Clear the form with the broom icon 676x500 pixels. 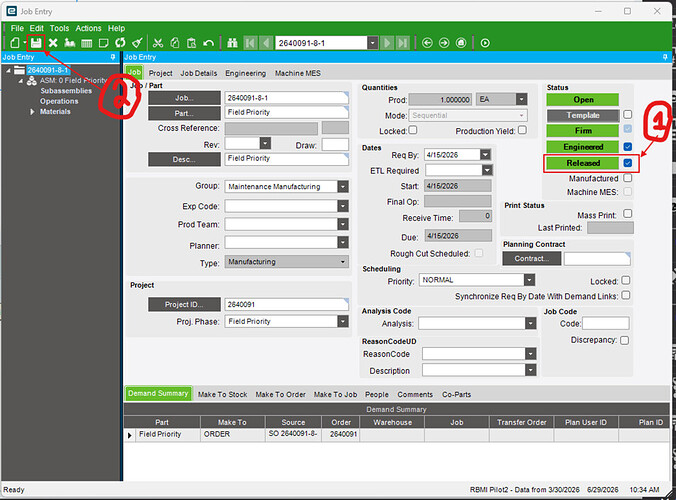click(137, 43)
